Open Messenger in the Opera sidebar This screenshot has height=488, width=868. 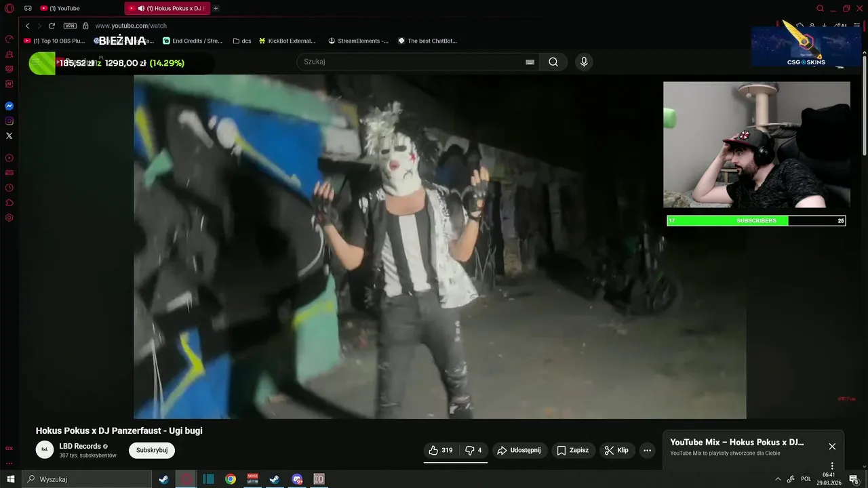coord(9,106)
